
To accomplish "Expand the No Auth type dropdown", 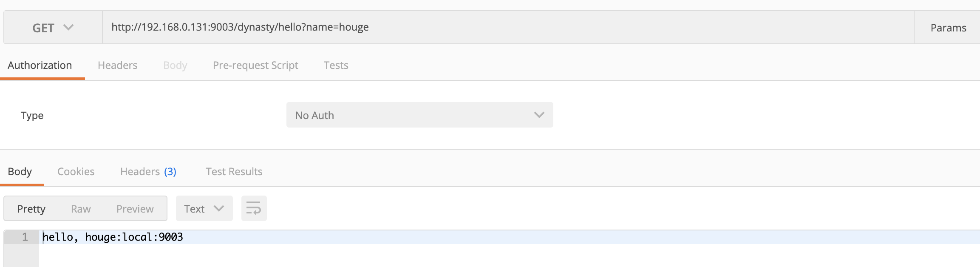I will pyautogui.click(x=419, y=115).
